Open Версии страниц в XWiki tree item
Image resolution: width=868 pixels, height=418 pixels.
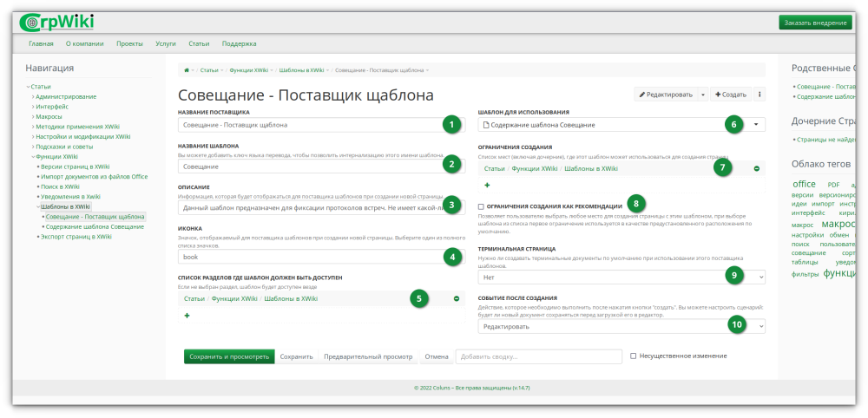75,167
